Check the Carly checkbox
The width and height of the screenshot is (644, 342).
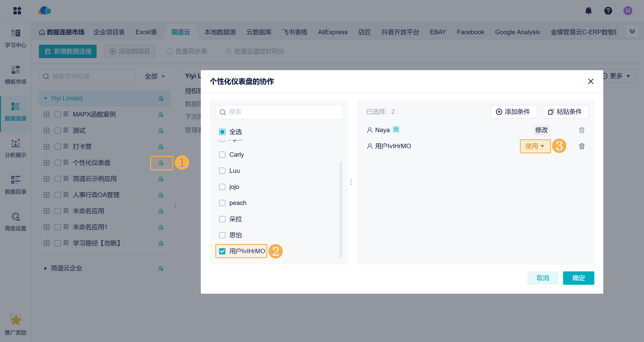tap(222, 154)
